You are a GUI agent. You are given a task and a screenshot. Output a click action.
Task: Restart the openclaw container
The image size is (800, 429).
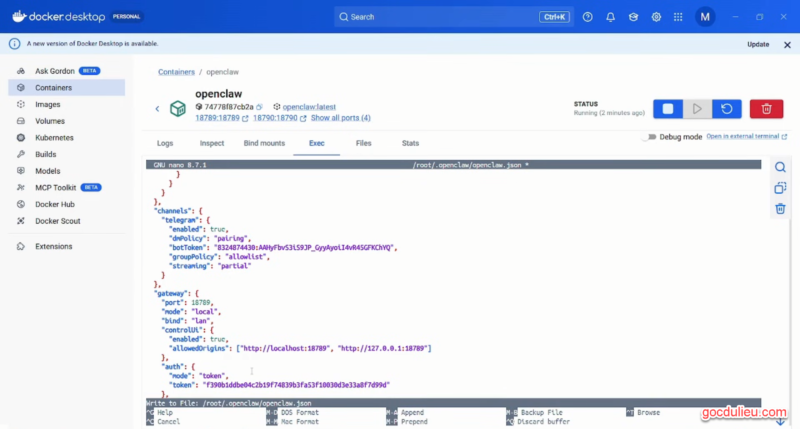[x=727, y=109]
